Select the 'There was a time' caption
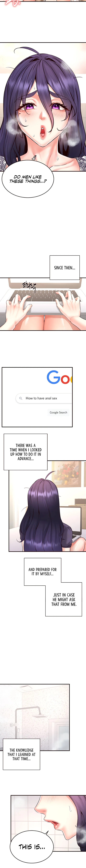The height and width of the screenshot is (868, 86). (x=26, y=452)
